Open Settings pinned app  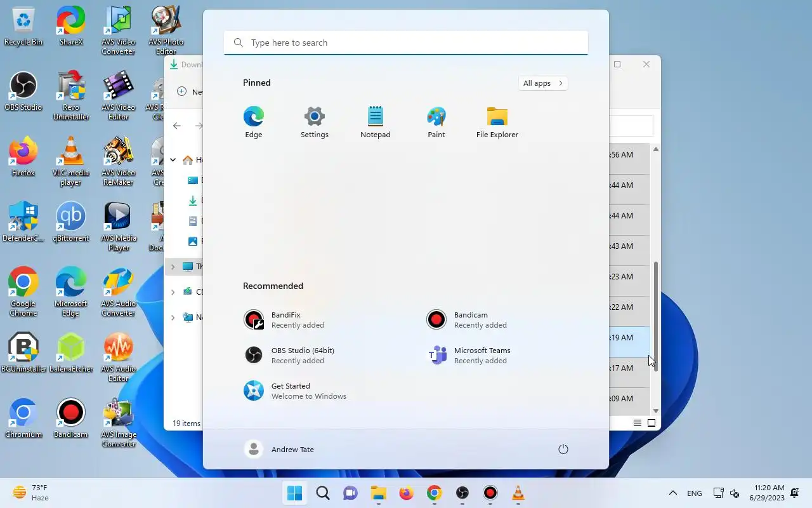click(x=315, y=123)
